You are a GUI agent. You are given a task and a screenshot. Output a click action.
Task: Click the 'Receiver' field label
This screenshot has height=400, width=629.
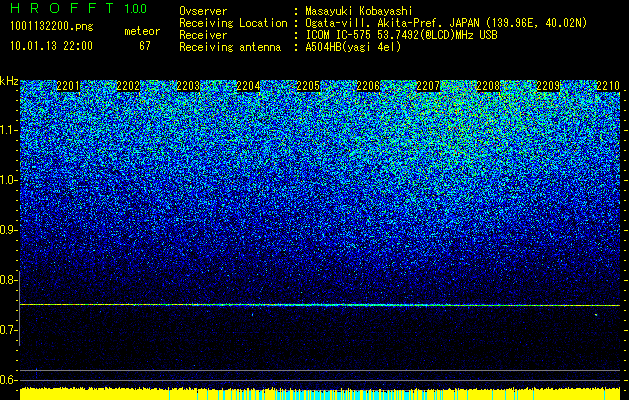[x=203, y=35]
